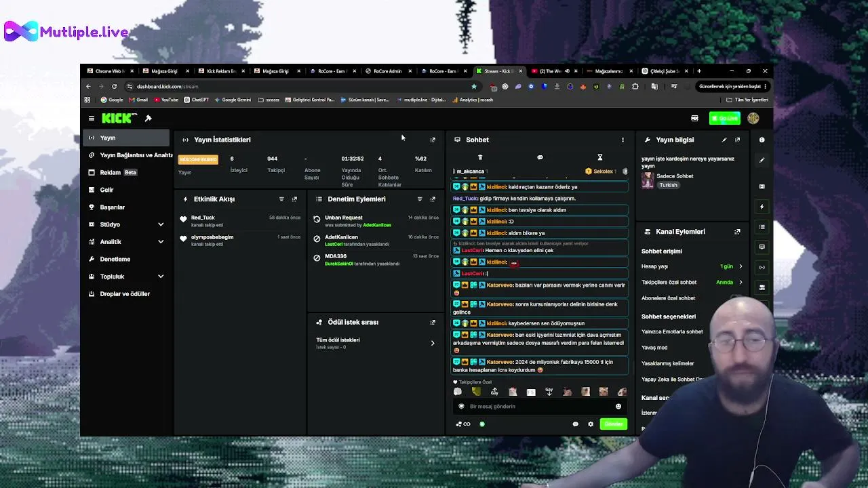Click the chat icon in the right sidebar
Screen dimensions: 868x488
coord(762,247)
